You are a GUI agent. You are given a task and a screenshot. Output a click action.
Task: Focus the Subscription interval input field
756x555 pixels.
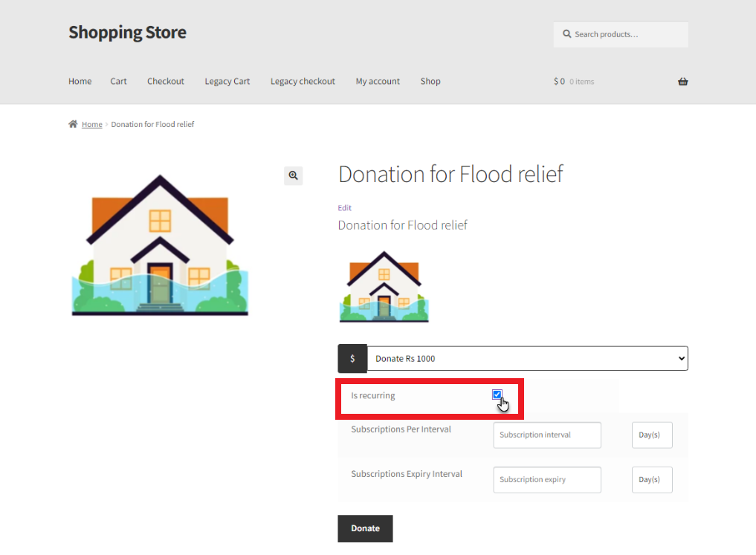click(547, 435)
